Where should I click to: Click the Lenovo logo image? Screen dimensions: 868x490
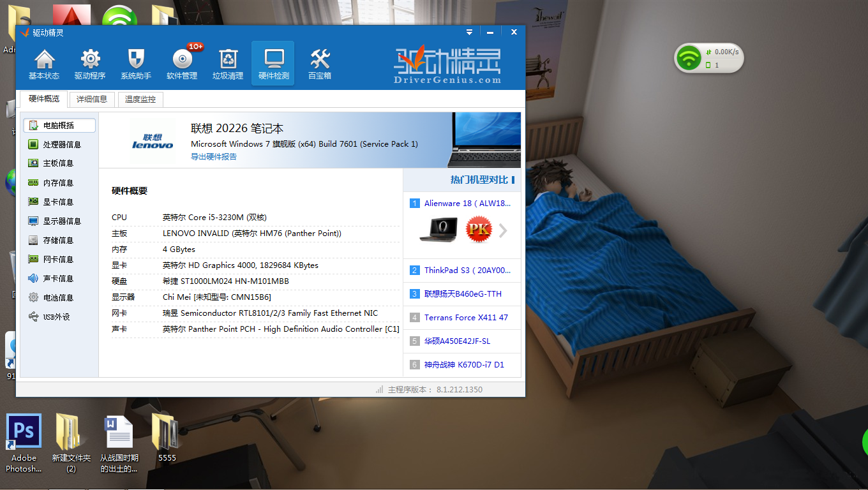coord(153,140)
